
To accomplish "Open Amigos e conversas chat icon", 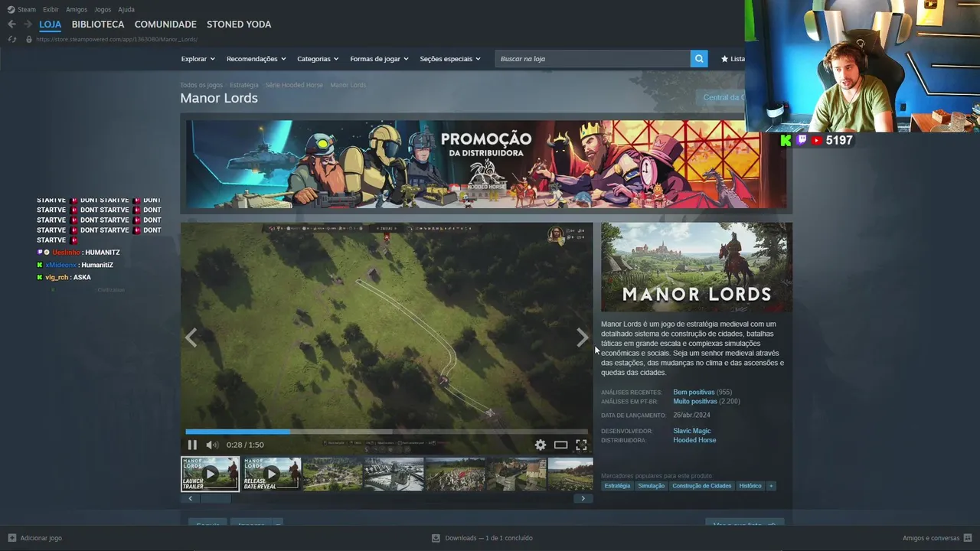I will [x=968, y=538].
